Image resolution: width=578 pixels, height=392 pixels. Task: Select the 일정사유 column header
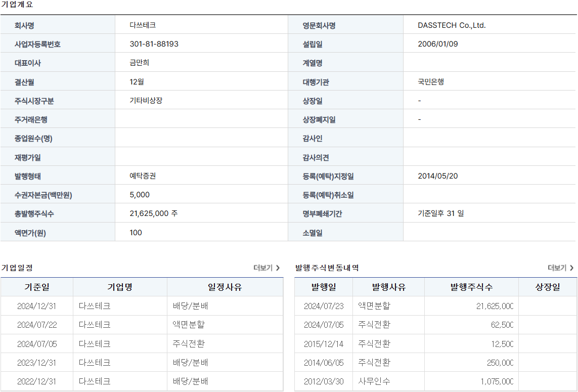coord(225,287)
